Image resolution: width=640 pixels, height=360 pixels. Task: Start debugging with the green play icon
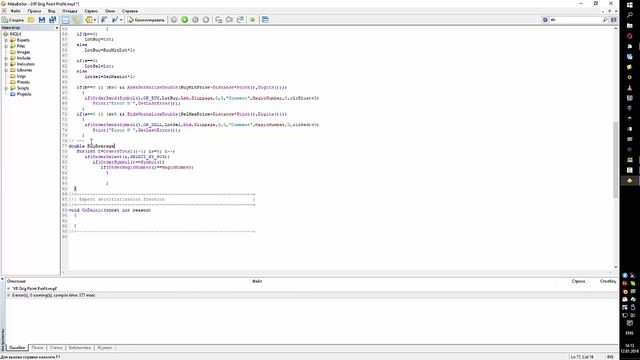[x=184, y=20]
